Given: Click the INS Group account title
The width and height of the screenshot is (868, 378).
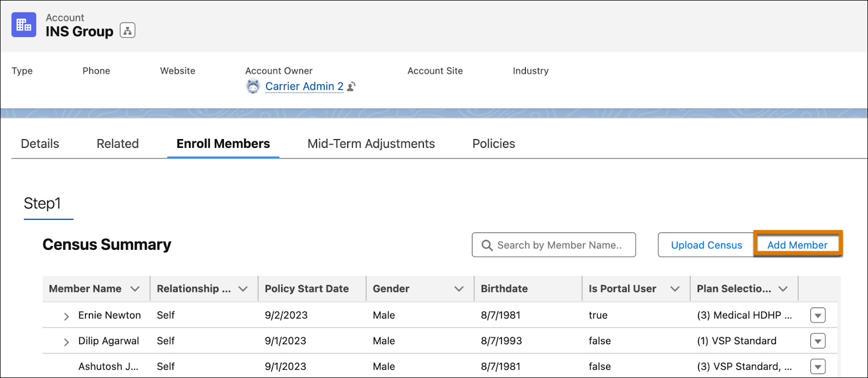Looking at the screenshot, I should [80, 32].
